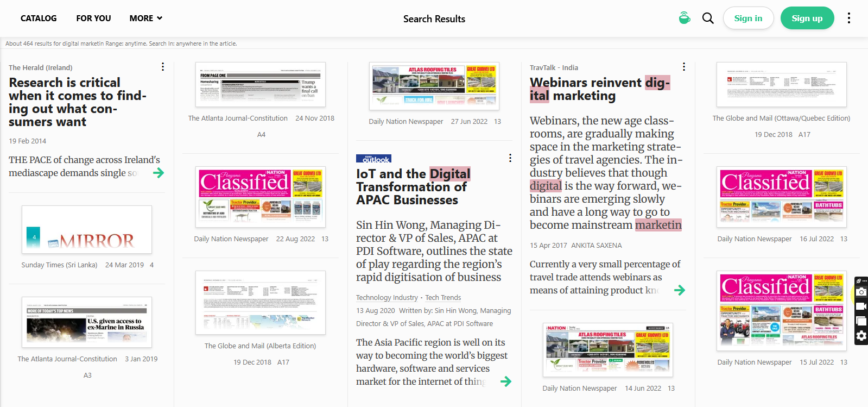Open the settings gear in side toolbar

[x=861, y=336]
